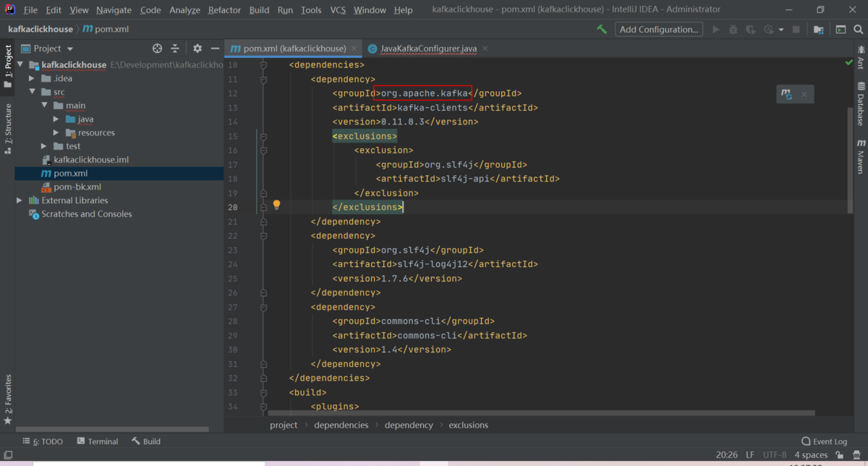The height and width of the screenshot is (466, 868).
Task: Toggle the 1: Project tool window
Action: (7, 67)
